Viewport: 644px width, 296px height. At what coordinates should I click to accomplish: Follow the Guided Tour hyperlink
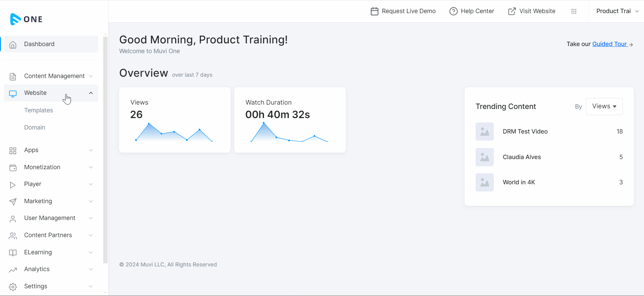click(x=609, y=44)
